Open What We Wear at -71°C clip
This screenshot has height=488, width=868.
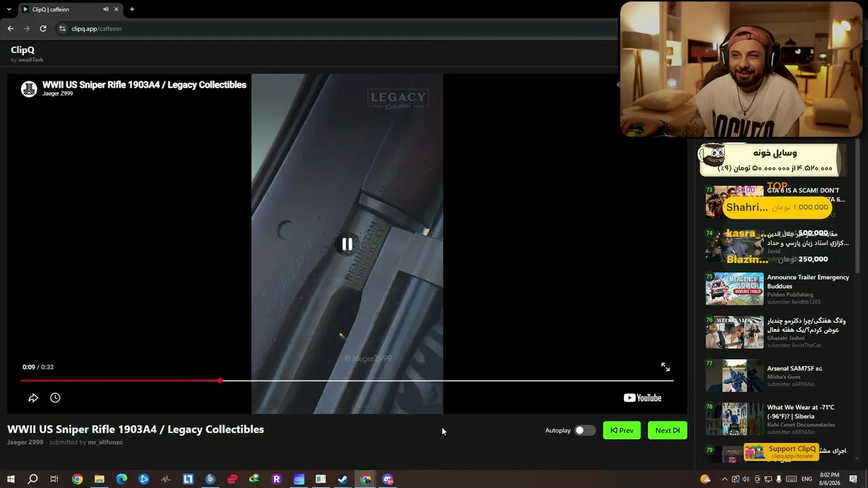tap(801, 412)
